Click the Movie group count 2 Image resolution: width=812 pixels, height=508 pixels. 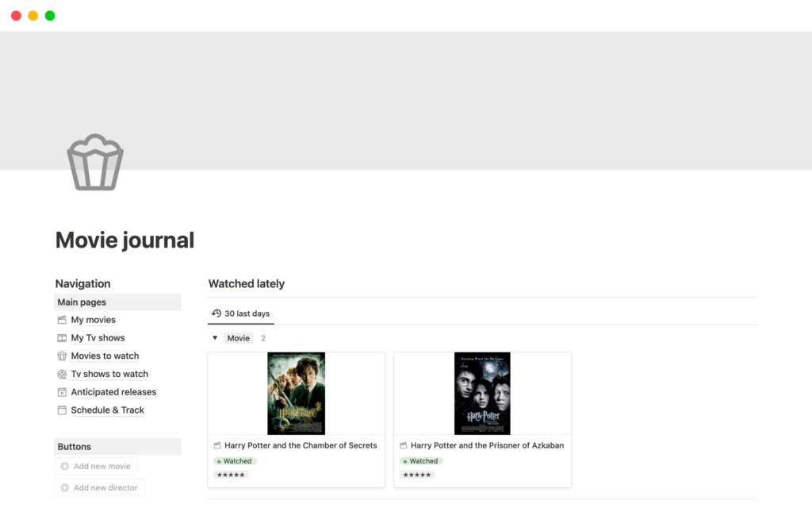[263, 338]
